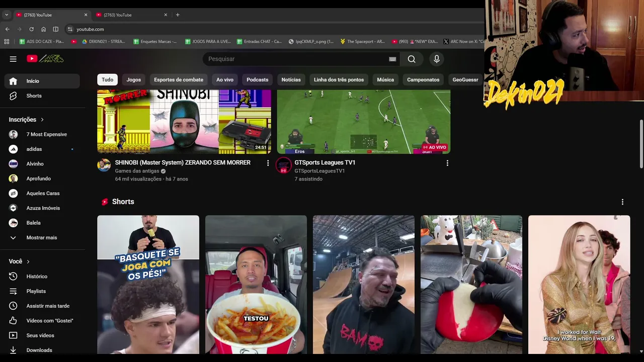Play the red cheese peeling short
Viewport: 644px width, 362px height.
471,285
